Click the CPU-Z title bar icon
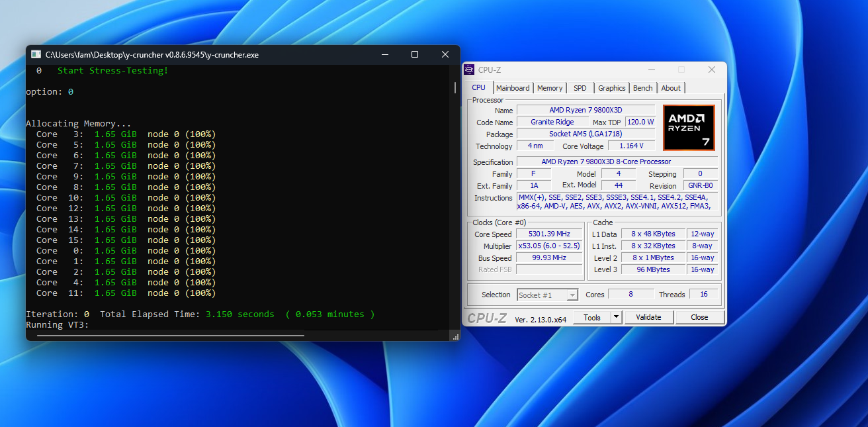The height and width of the screenshot is (427, 868). tap(469, 70)
